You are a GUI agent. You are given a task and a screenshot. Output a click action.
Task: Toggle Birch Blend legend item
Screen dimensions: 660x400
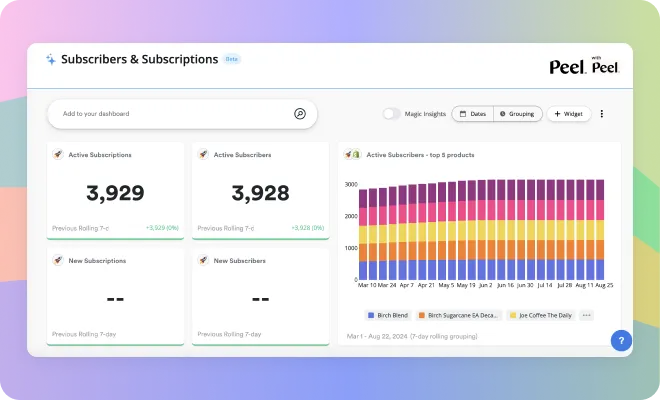pos(388,315)
